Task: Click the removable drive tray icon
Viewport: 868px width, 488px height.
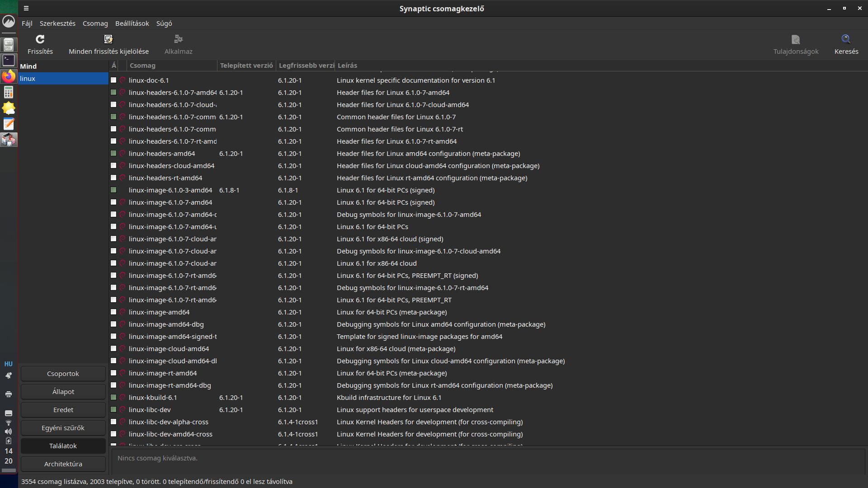Action: (x=9, y=413)
